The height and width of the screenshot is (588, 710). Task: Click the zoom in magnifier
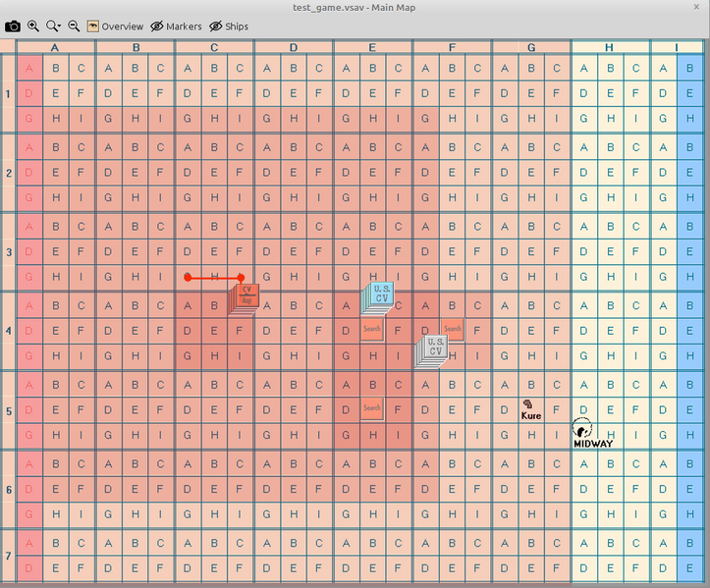pos(33,27)
